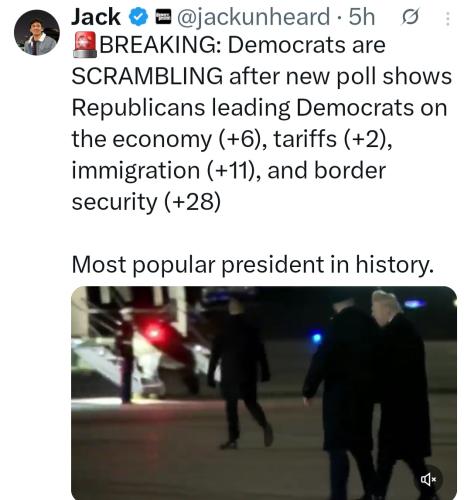Open the Grok slash-circle icon
This screenshot has width=471, height=500.
[x=409, y=17]
